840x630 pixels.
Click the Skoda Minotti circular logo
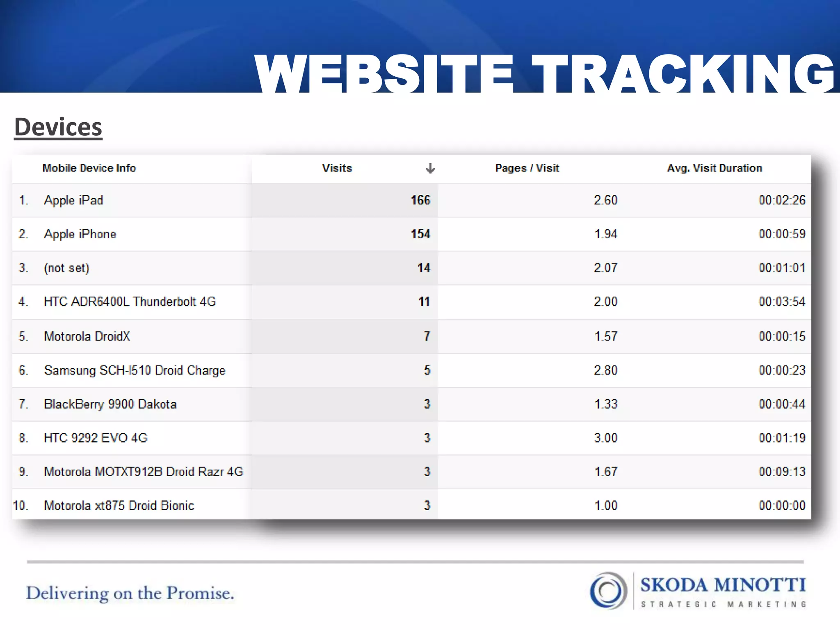[608, 591]
